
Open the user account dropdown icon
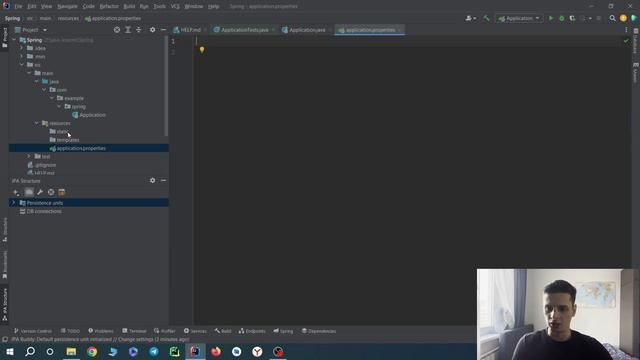click(470, 18)
